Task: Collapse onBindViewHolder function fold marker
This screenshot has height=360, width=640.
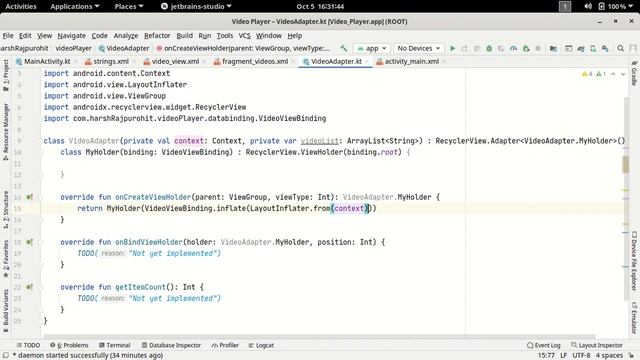Action: 40,242
